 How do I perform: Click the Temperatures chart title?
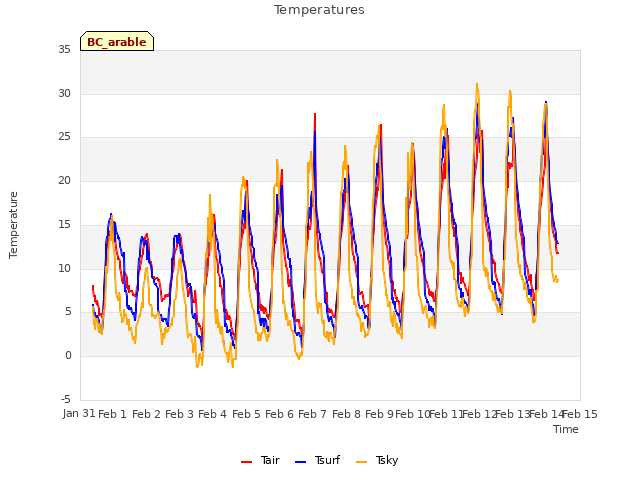(x=319, y=10)
